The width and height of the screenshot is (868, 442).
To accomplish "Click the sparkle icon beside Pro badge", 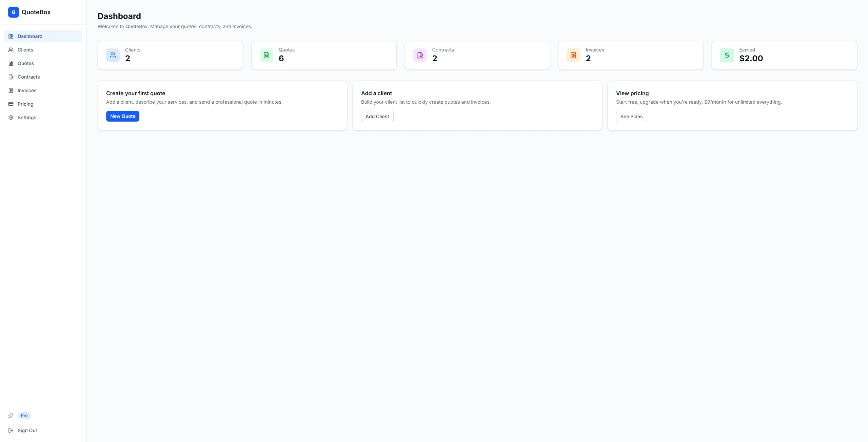I will coord(11,416).
